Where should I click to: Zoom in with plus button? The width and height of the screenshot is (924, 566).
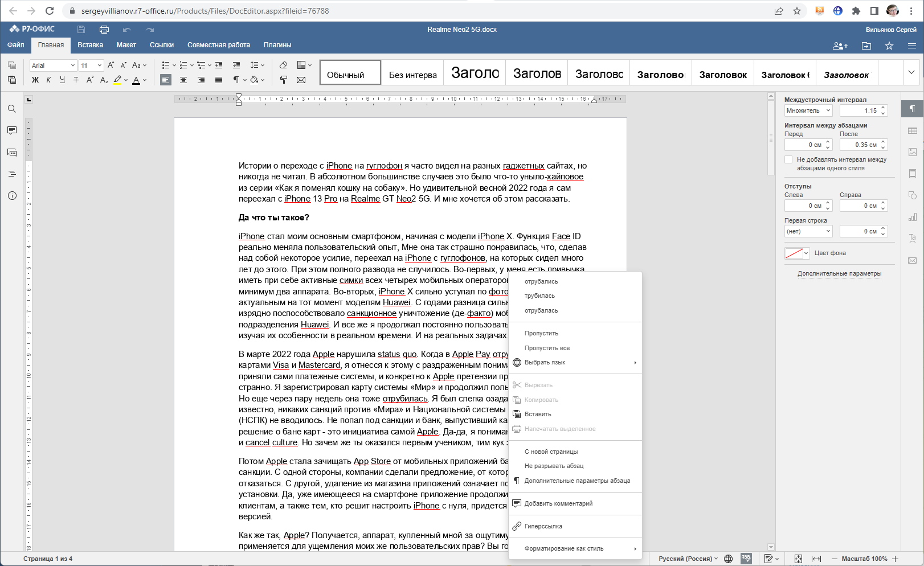[x=896, y=559]
